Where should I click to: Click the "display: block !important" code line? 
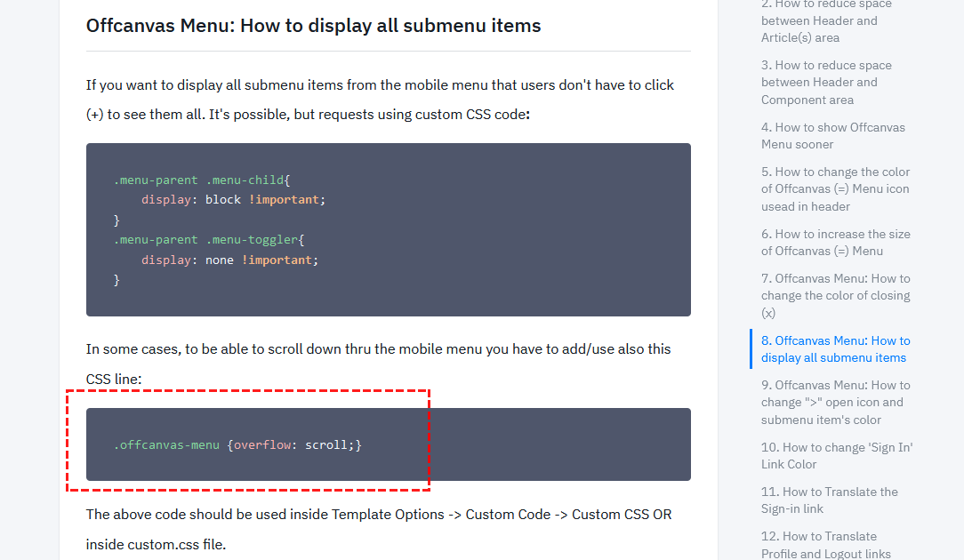[233, 199]
